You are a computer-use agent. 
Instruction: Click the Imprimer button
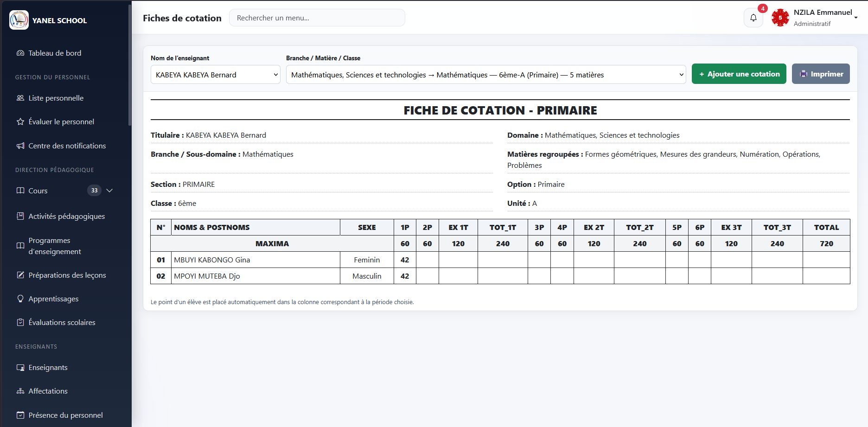pyautogui.click(x=821, y=74)
